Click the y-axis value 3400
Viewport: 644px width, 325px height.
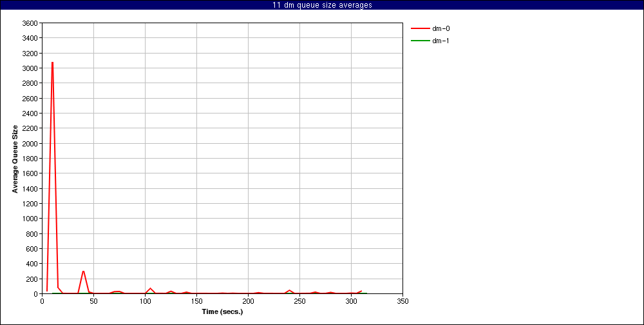click(x=31, y=38)
